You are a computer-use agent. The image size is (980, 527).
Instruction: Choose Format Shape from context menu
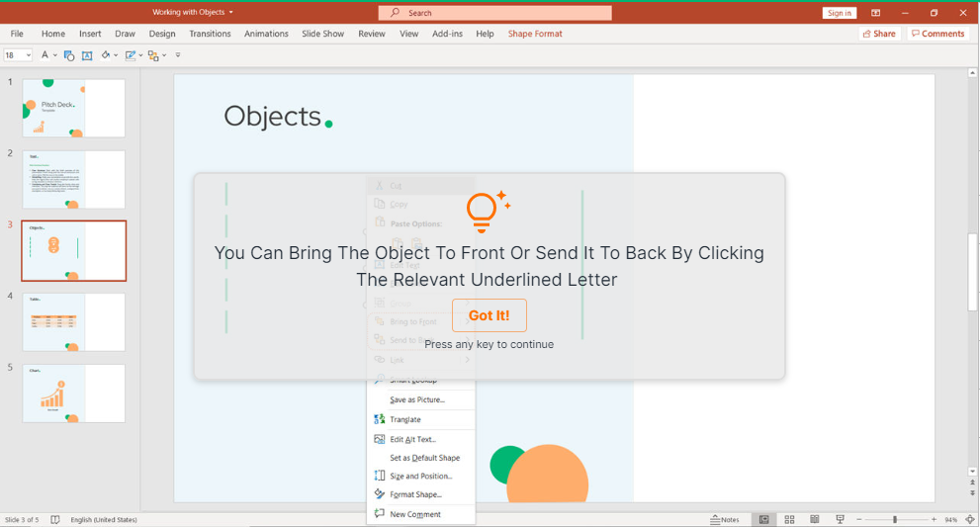point(421,494)
